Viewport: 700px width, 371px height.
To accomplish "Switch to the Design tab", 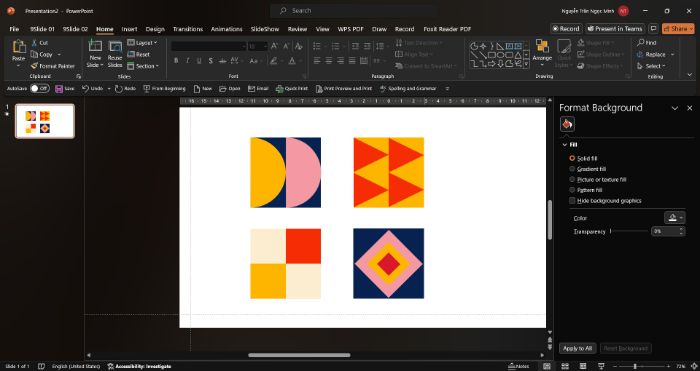I will (x=155, y=29).
